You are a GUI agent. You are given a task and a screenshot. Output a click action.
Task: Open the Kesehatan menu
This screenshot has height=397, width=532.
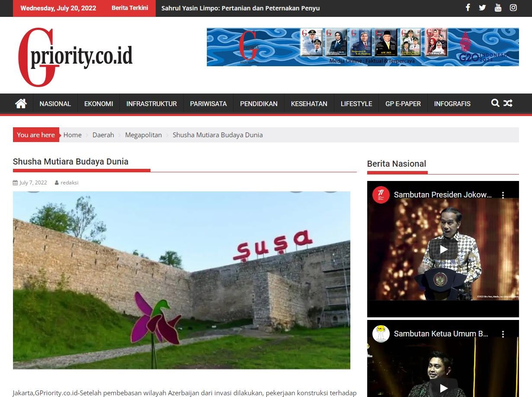tap(309, 104)
